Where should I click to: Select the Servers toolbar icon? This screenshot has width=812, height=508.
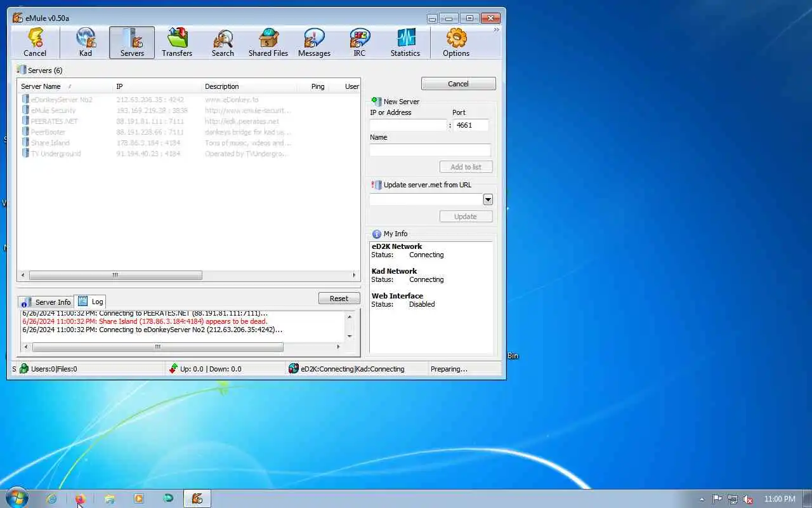132,43
